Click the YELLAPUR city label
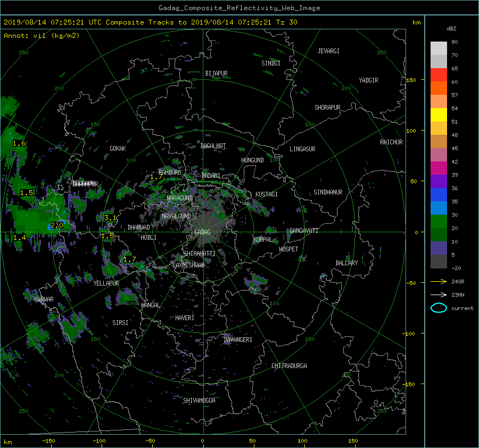Image resolution: width=479 pixels, height=448 pixels. (106, 283)
